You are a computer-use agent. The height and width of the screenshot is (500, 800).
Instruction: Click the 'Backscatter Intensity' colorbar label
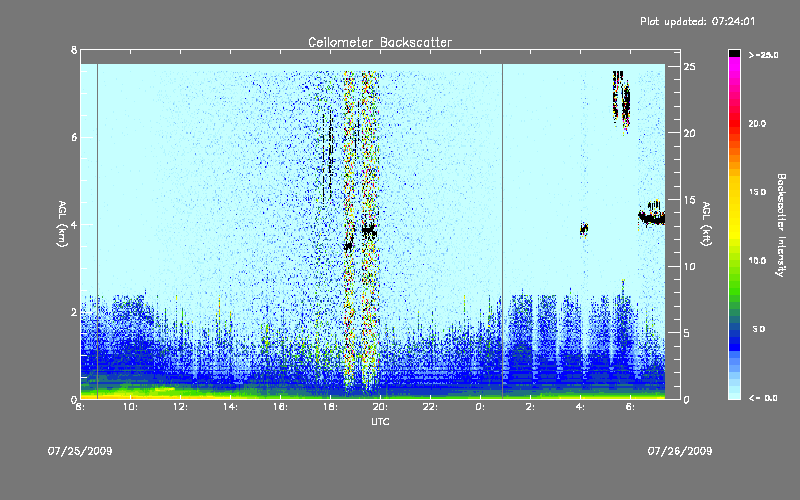point(781,225)
